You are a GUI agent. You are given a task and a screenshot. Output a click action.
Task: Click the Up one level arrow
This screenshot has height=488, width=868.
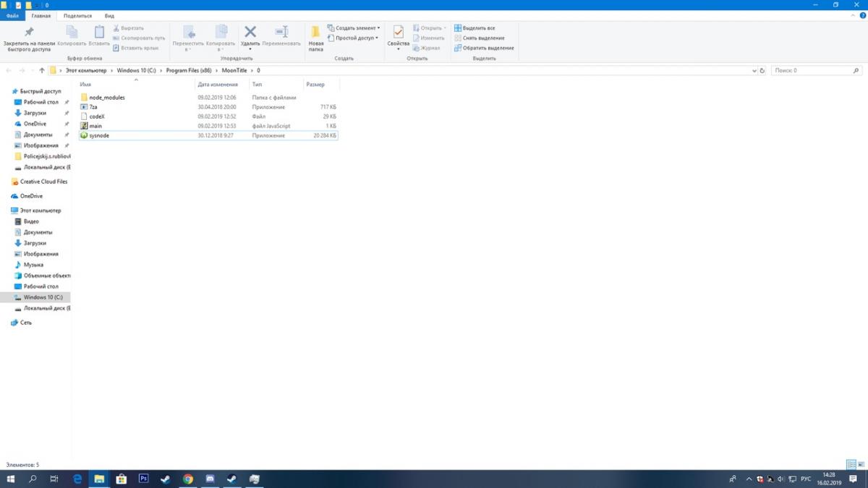pos(42,71)
